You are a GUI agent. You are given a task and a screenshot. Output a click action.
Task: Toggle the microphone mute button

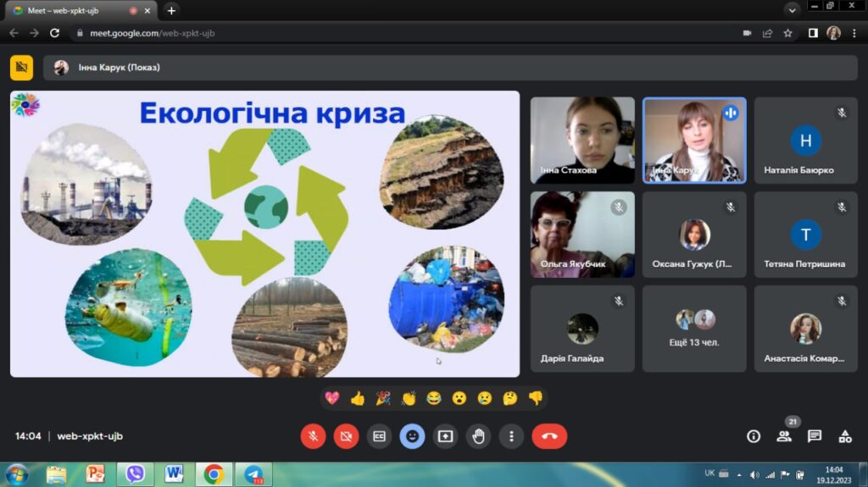(x=313, y=436)
